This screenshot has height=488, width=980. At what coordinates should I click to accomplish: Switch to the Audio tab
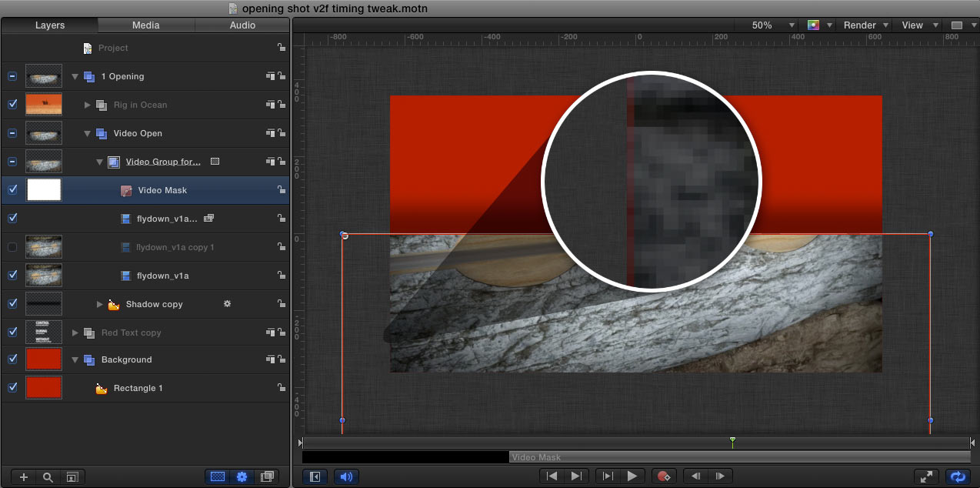click(242, 25)
